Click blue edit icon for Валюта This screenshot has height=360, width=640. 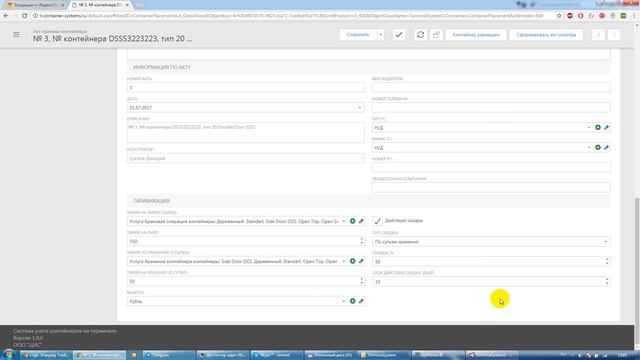point(361,301)
